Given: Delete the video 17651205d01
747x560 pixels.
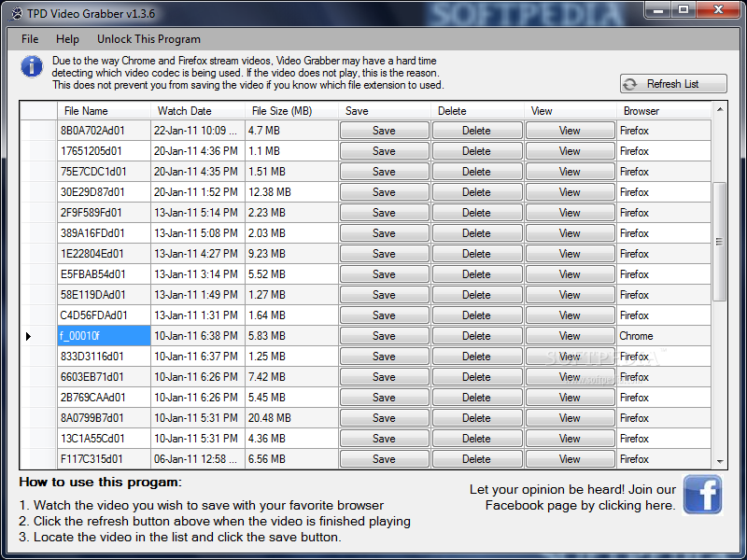Looking at the screenshot, I should (x=476, y=151).
